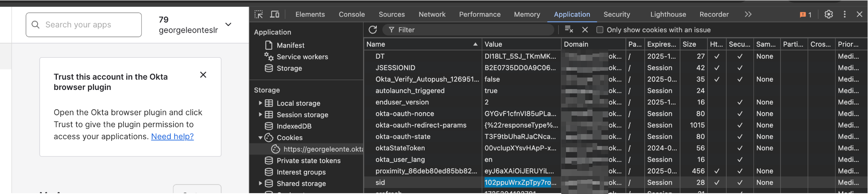
Task: Select the Cookies tree item
Action: [290, 137]
